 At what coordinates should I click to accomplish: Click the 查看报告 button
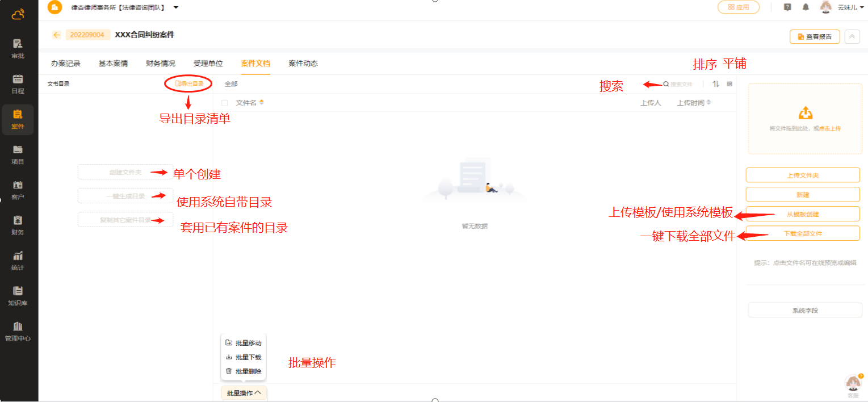[815, 36]
